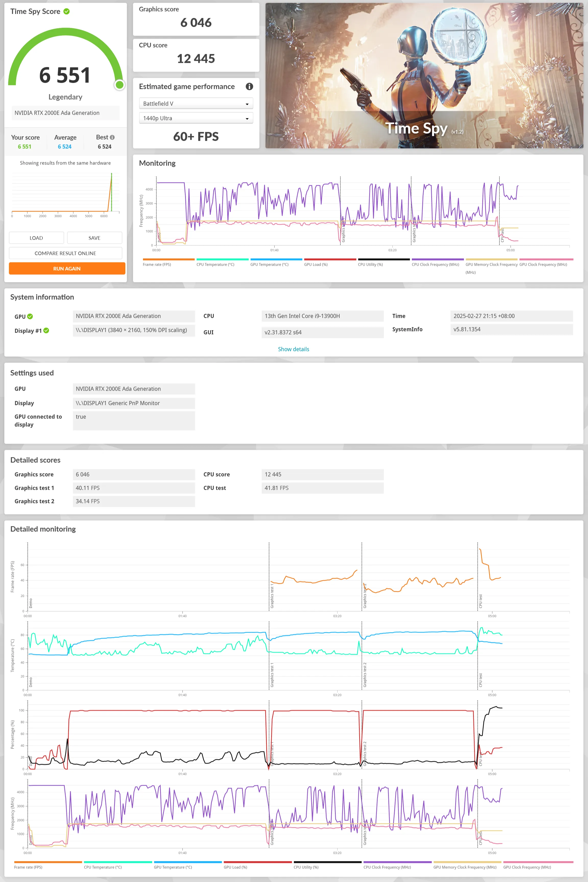The image size is (588, 882).
Task: Click Graphics test 2 value 34.14 FPS
Action: click(x=134, y=501)
